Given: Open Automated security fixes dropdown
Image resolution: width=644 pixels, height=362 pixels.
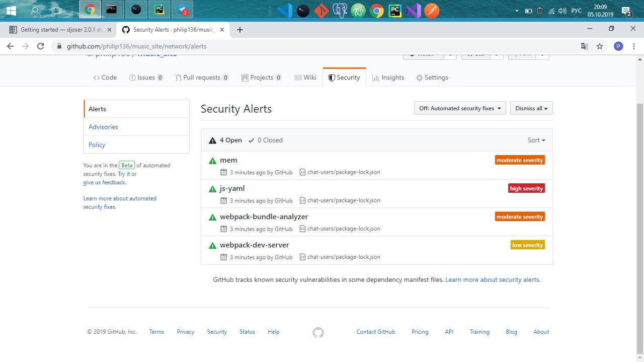Looking at the screenshot, I should pos(460,108).
